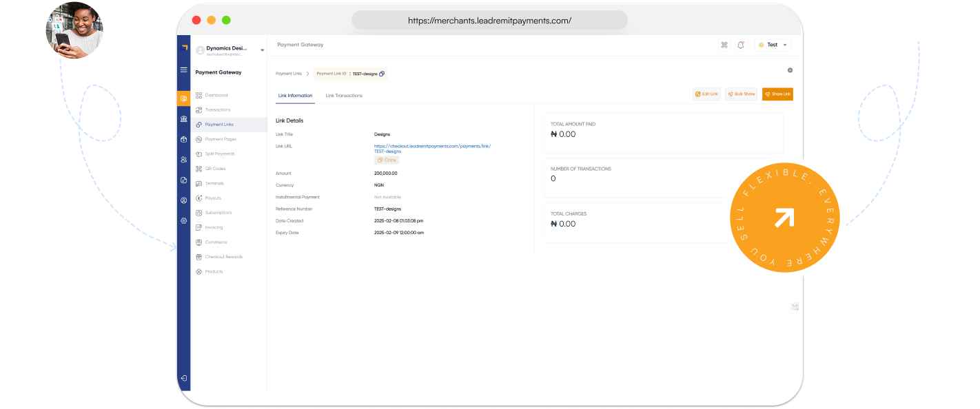
Task: Click the QR scanner icon in the top bar
Action: tap(724, 44)
